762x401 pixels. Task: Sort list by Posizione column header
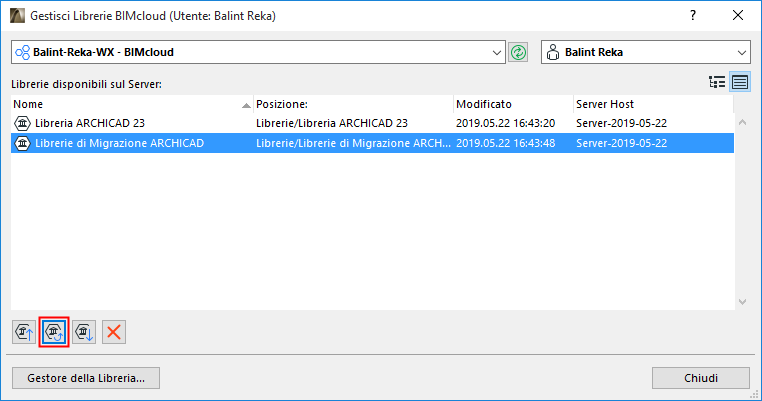tap(353, 104)
